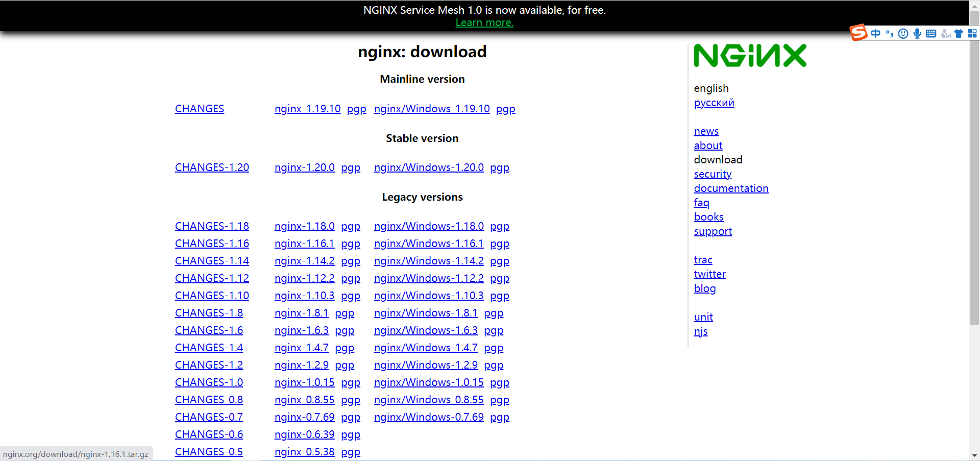The image size is (980, 461).
Task: Download nginx/Windows-1.18.0
Action: [x=429, y=226]
